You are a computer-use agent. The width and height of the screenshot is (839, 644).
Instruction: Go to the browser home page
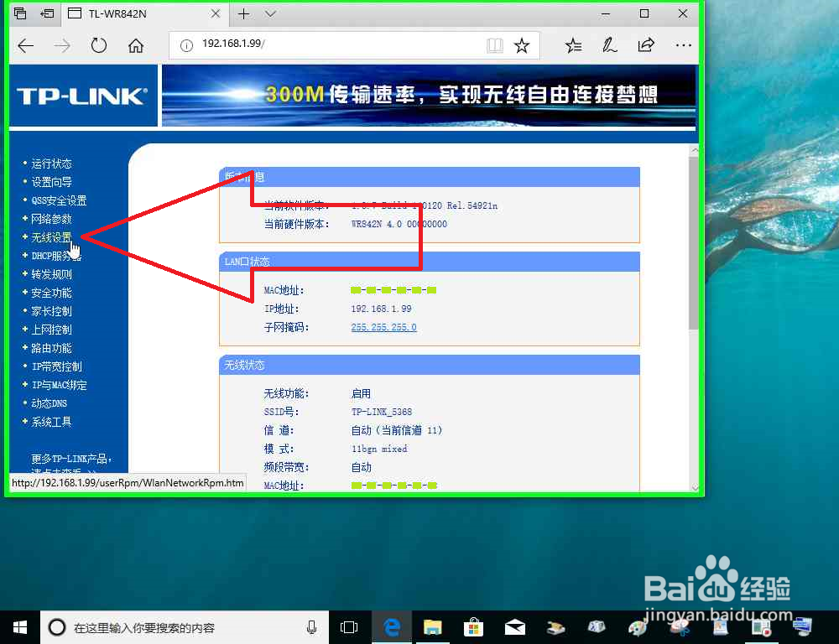(136, 45)
